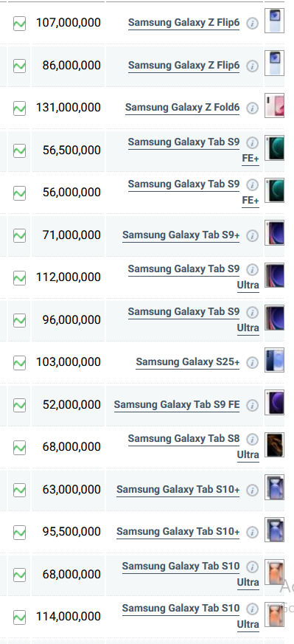This screenshot has height=644, width=294.
Task: Open price chart icon for 131,000,000 Z Fold6
Action: tap(19, 108)
